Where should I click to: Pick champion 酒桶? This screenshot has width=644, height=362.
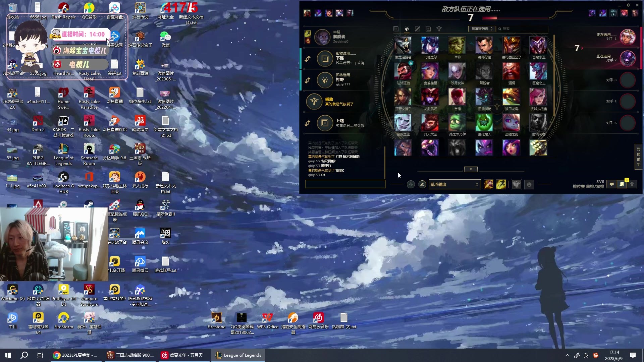(511, 71)
